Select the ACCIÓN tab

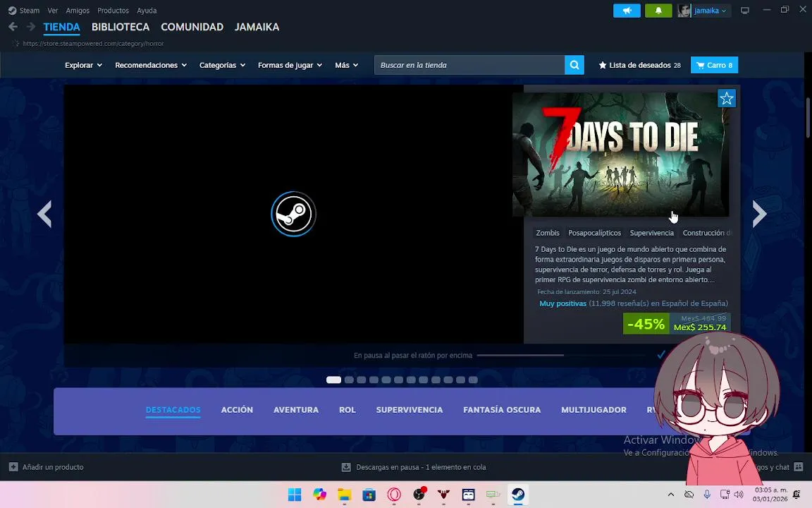[237, 409]
